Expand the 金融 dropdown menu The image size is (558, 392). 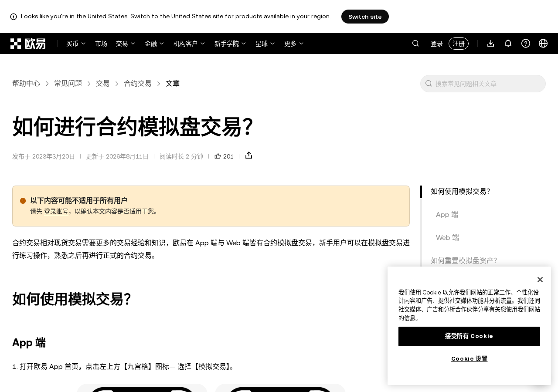[154, 44]
